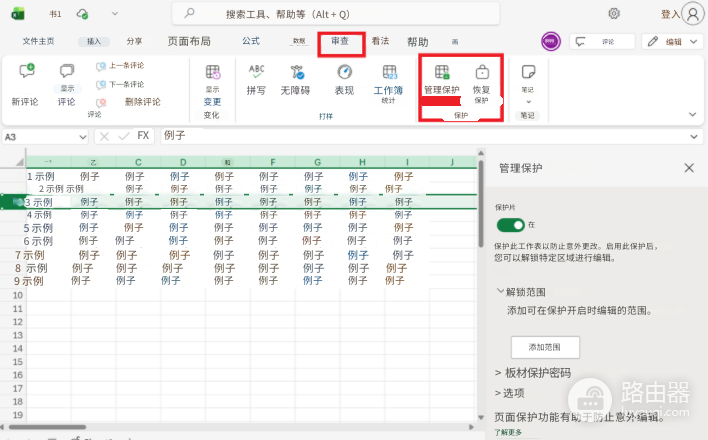Select column C header
This screenshot has width=708, height=440.
(138, 162)
